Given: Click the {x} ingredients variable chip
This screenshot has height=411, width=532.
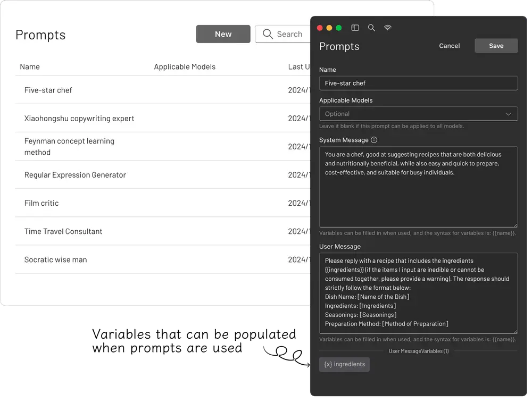Looking at the screenshot, I should pos(344,364).
